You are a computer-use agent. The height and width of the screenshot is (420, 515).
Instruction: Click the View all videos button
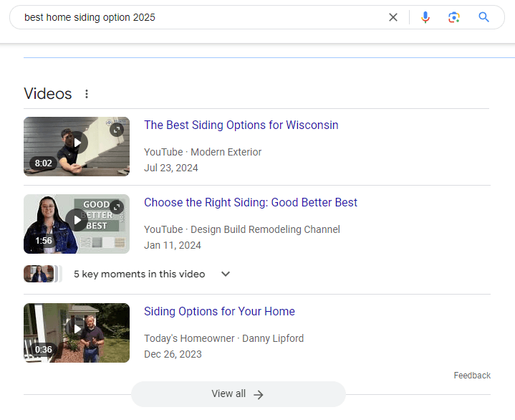pyautogui.click(x=239, y=394)
